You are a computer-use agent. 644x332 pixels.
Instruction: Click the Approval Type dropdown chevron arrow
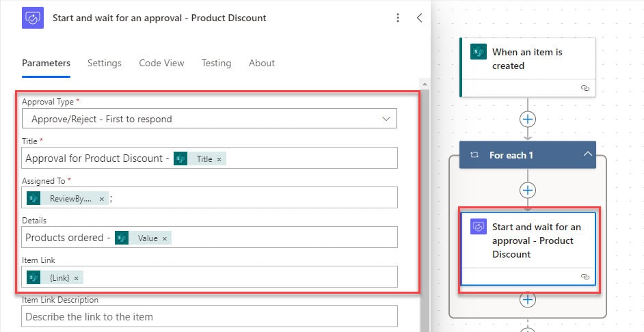[x=386, y=119]
